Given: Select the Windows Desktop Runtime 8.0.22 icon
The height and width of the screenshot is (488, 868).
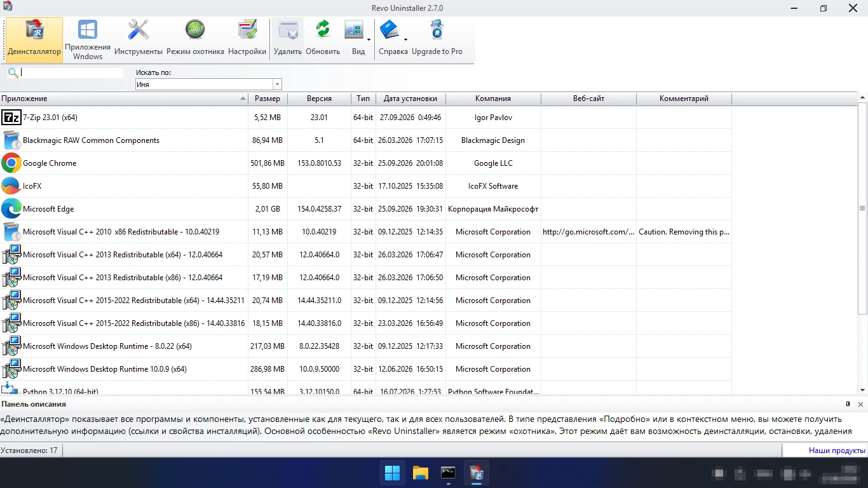Looking at the screenshot, I should click(x=11, y=346).
